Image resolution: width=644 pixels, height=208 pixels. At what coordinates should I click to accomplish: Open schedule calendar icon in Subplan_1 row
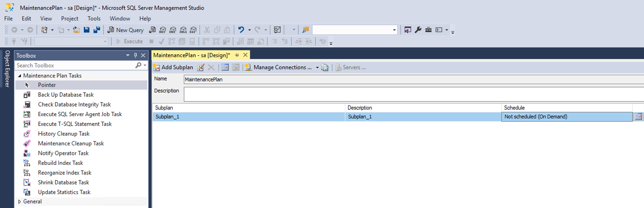click(638, 117)
